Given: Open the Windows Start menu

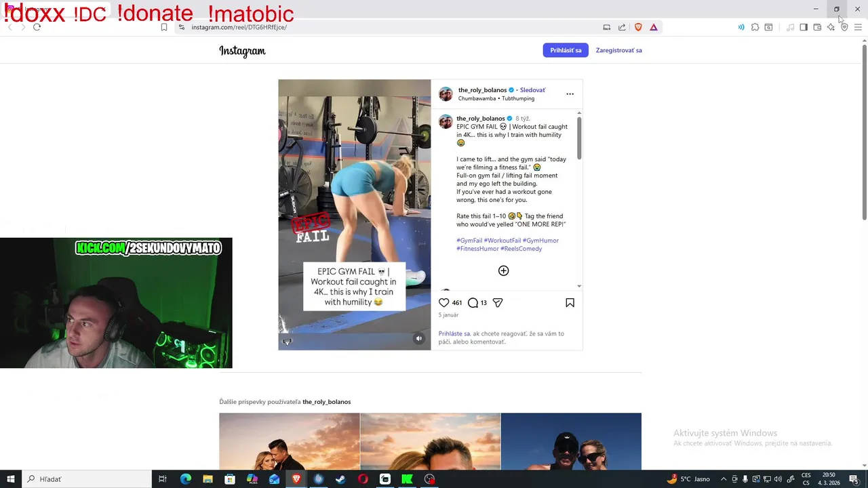Looking at the screenshot, I should [x=11, y=479].
